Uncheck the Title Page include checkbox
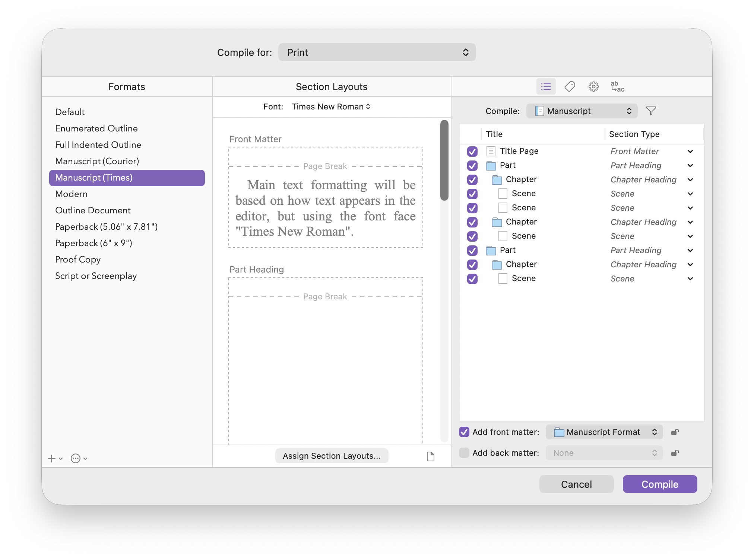Image resolution: width=754 pixels, height=560 pixels. coord(472,152)
